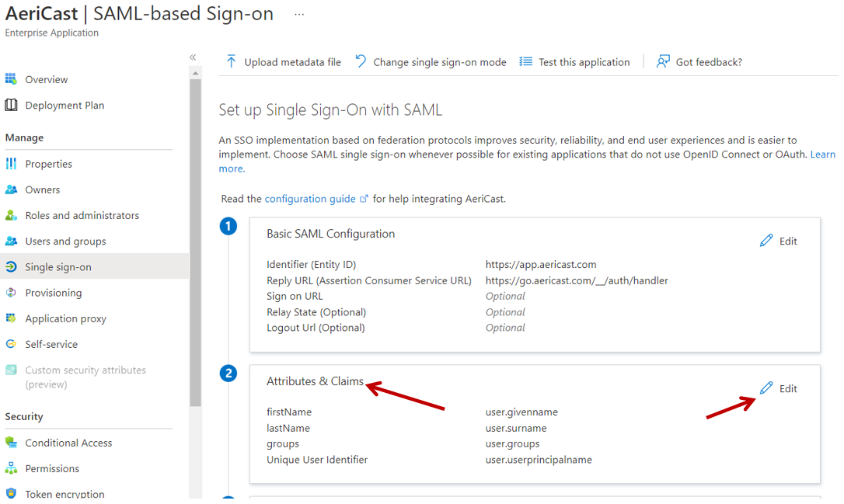Image resolution: width=844 pixels, height=504 pixels.
Task: Click the Test this application checklist icon
Action: coord(526,62)
